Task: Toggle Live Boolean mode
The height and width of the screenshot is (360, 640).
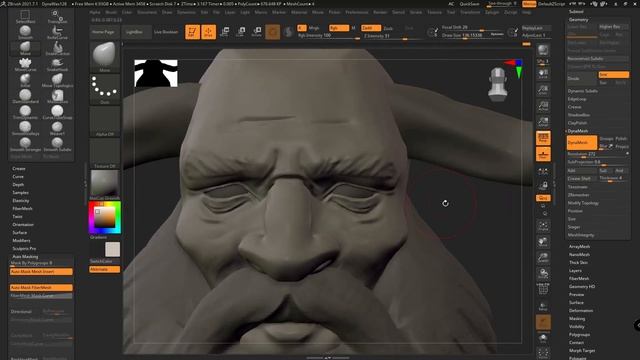Action: click(166, 32)
